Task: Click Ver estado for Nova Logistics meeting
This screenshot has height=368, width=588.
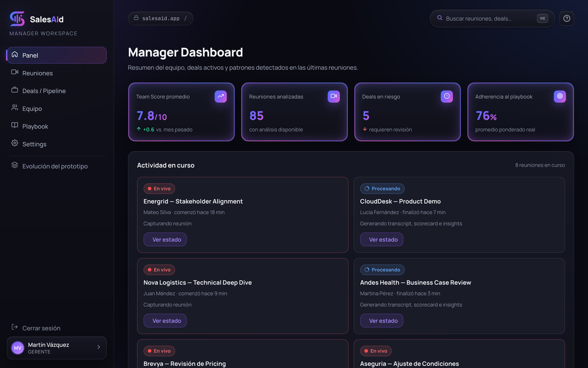Action: (x=165, y=321)
